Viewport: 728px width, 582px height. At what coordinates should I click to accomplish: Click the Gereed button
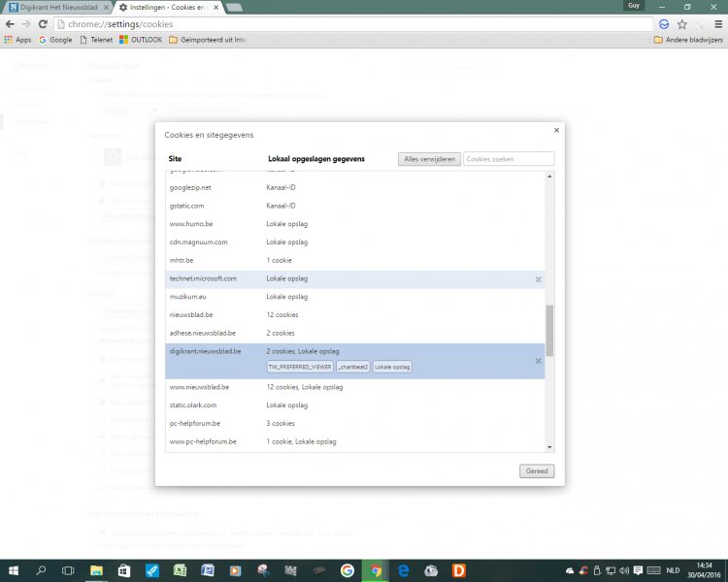pyautogui.click(x=537, y=471)
